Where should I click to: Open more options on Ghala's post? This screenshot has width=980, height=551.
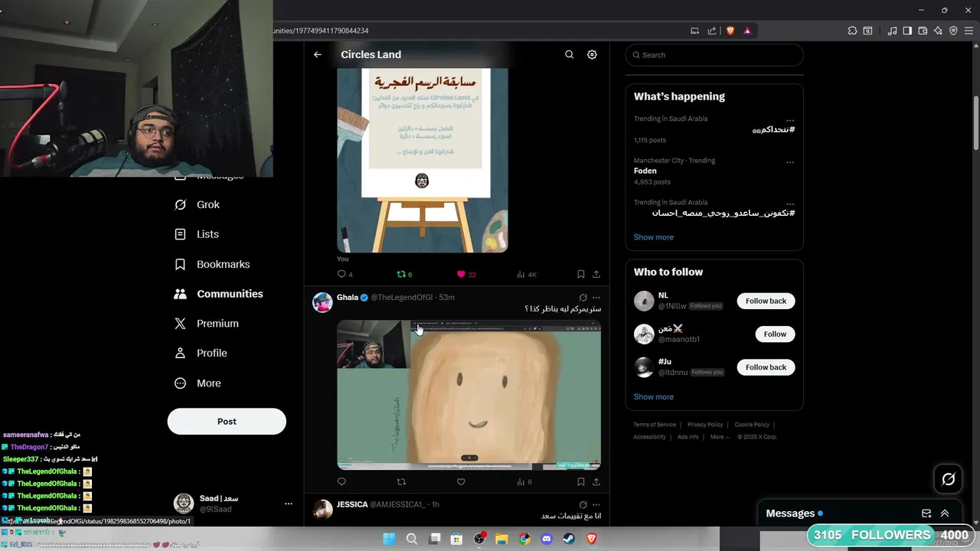[x=596, y=297]
